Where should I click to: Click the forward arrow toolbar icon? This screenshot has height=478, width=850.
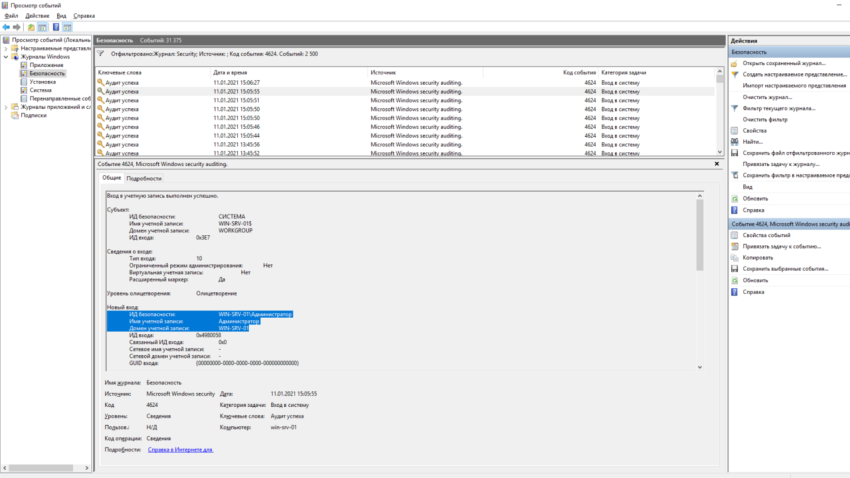[17, 27]
